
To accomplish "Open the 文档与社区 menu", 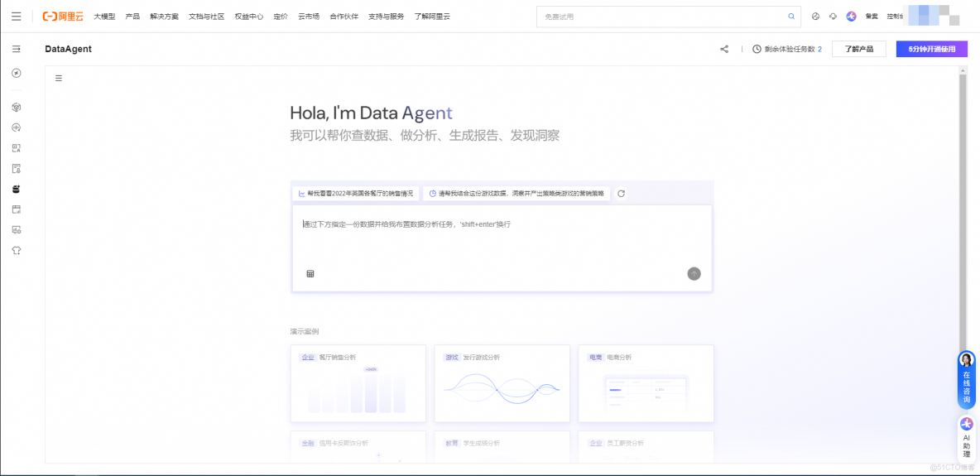I will click(x=207, y=17).
